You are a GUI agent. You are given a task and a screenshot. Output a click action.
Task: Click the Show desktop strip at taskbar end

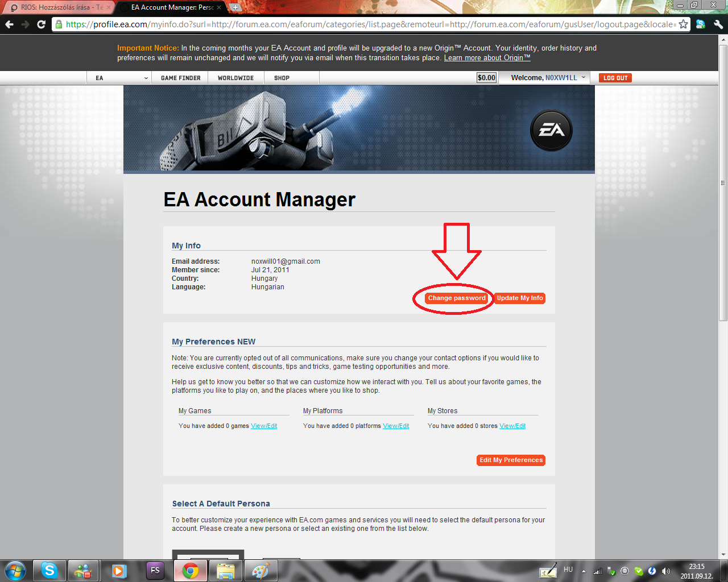pyautogui.click(x=723, y=571)
